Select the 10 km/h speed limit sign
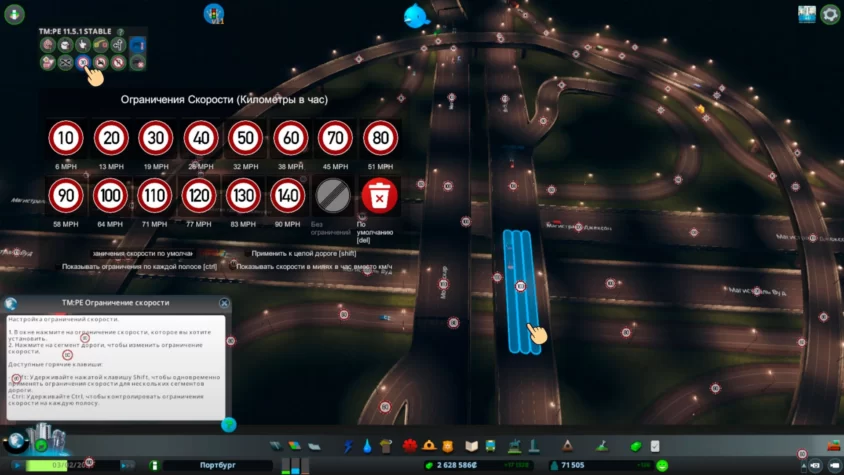This screenshot has height=475, width=844. click(66, 138)
